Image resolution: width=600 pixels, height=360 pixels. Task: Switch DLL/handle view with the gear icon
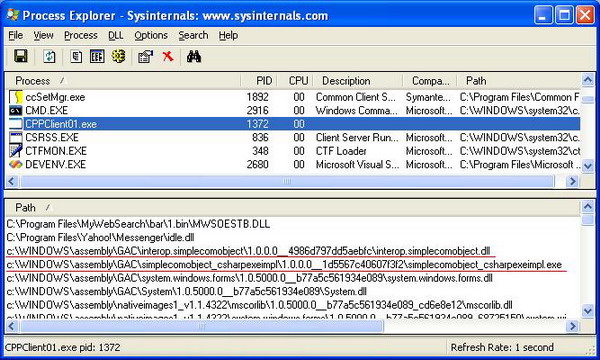click(x=119, y=56)
